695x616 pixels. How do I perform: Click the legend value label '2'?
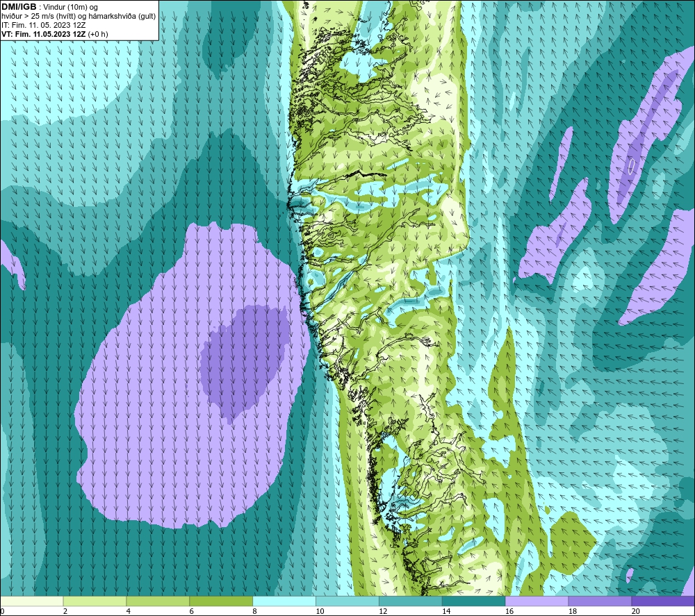coord(65,611)
